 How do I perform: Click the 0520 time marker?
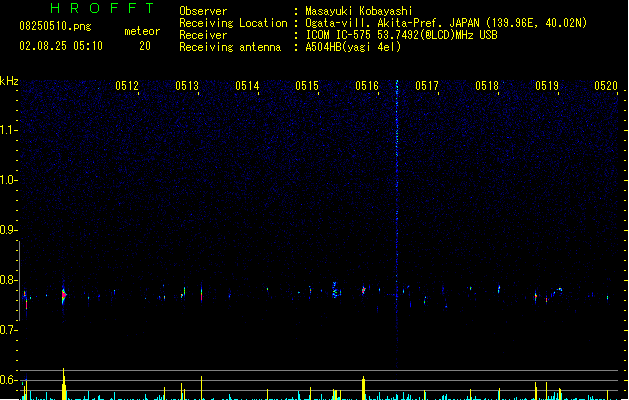606,86
